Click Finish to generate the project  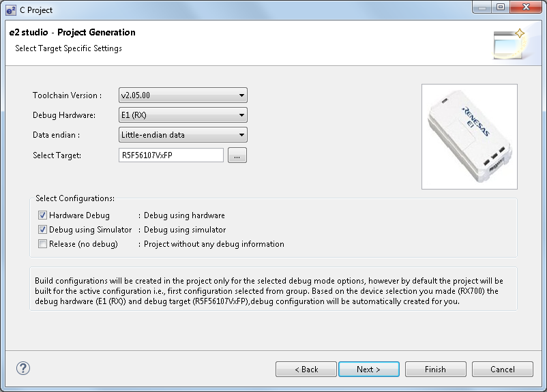pos(435,370)
